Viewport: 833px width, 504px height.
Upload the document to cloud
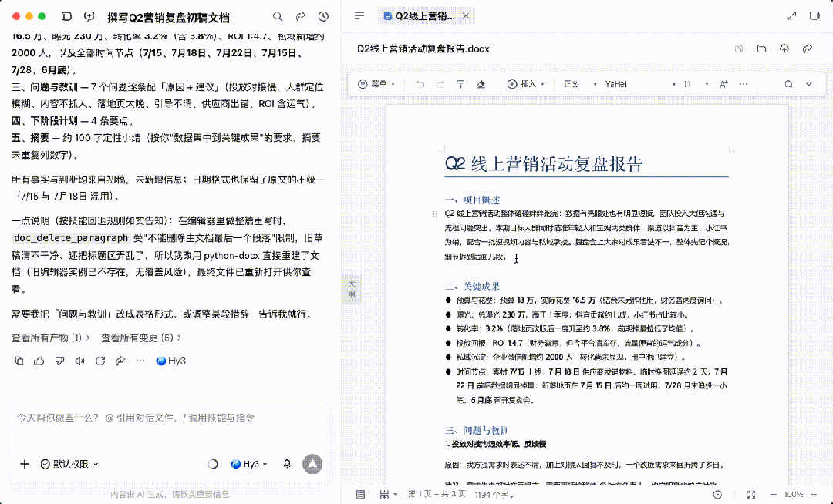(x=784, y=49)
